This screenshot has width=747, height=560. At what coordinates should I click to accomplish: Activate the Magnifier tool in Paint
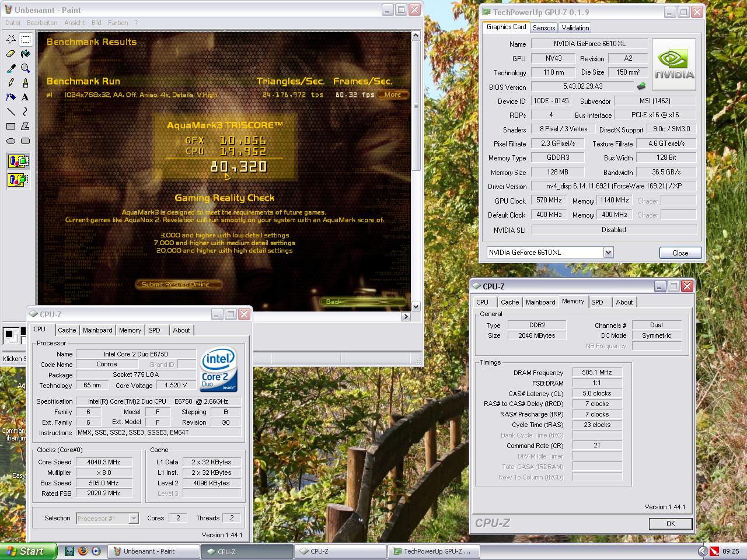(26, 68)
